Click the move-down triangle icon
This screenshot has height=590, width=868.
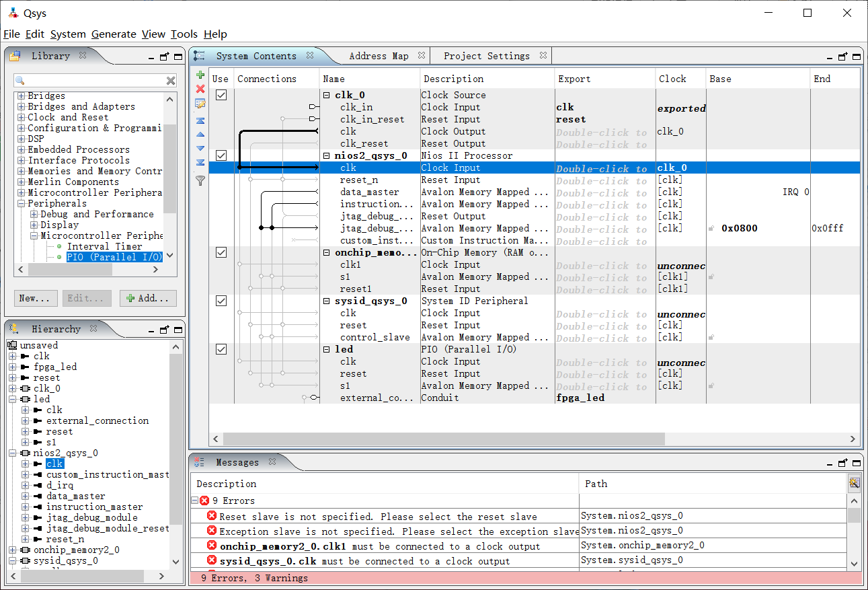coord(200,148)
